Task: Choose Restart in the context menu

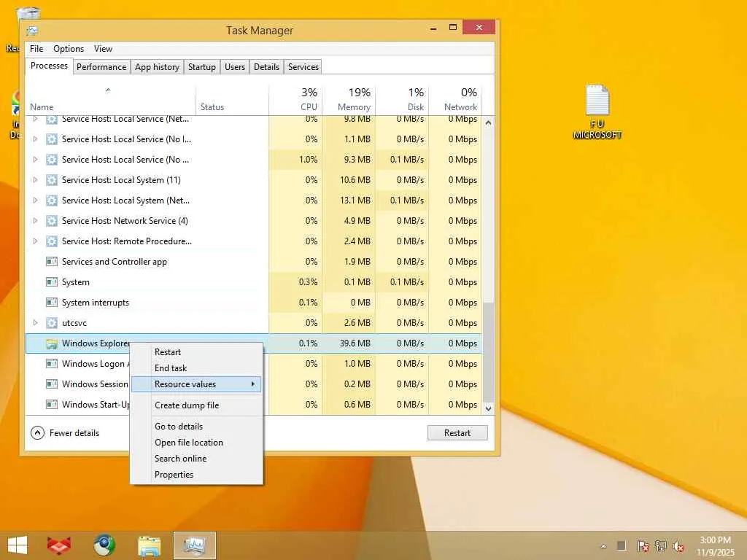Action: coord(196,352)
